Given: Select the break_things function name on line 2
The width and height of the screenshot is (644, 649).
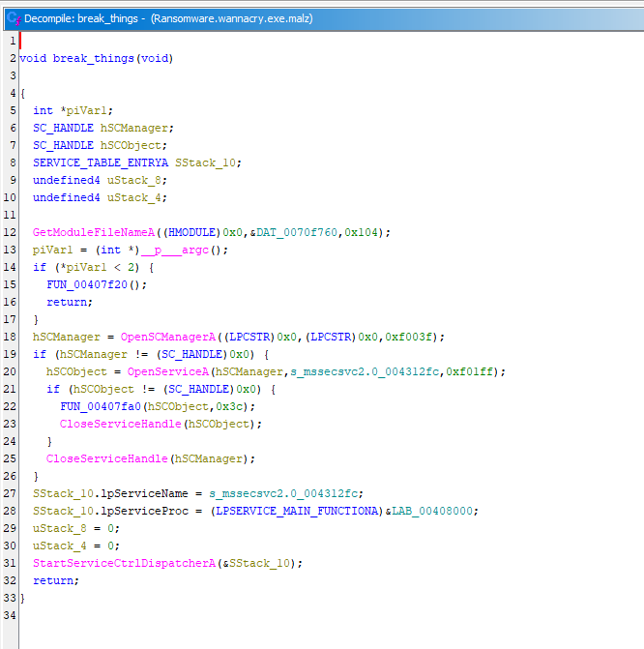Looking at the screenshot, I should coord(93,58).
